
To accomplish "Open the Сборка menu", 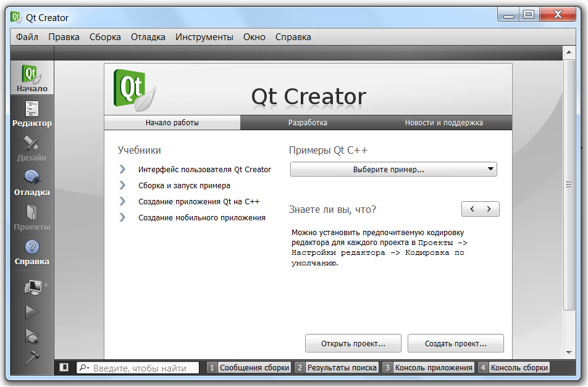I will tap(105, 37).
